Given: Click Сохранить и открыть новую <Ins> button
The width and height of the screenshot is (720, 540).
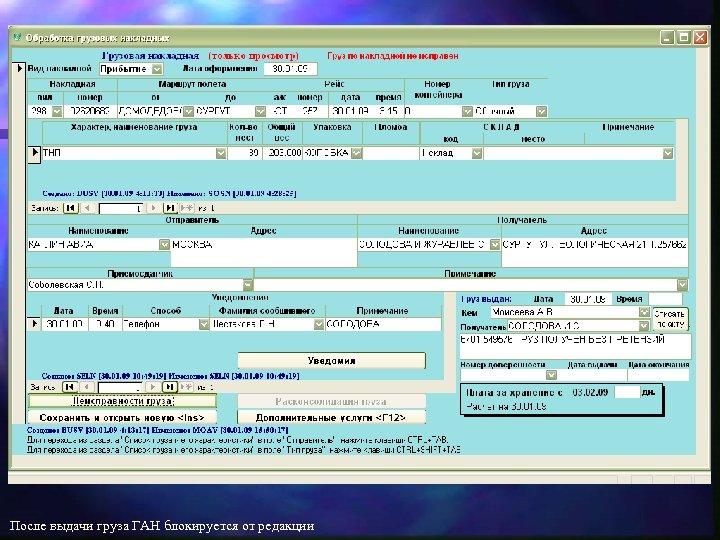Looking at the screenshot, I should 122,418.
